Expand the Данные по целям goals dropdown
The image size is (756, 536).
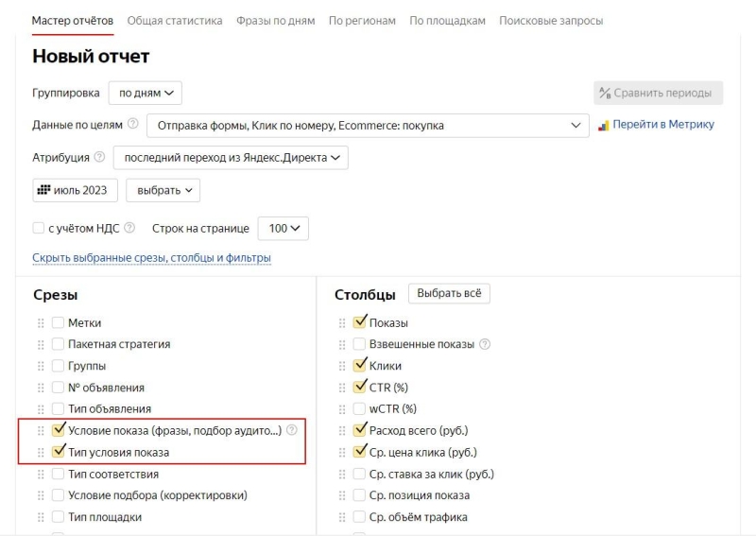coord(368,126)
